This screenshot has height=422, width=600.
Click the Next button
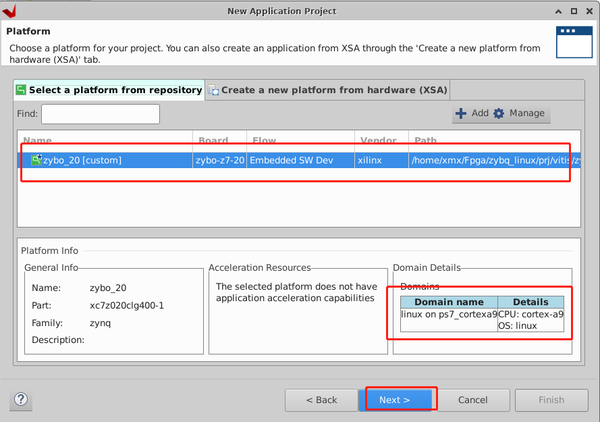[x=396, y=400]
